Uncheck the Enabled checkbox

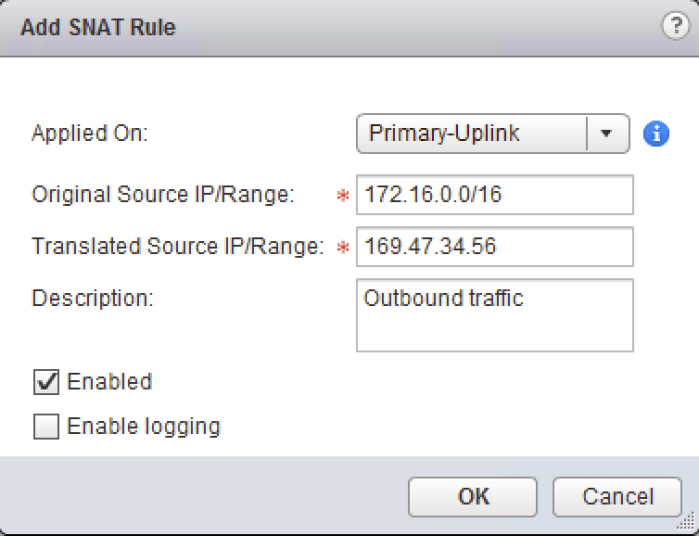click(47, 382)
